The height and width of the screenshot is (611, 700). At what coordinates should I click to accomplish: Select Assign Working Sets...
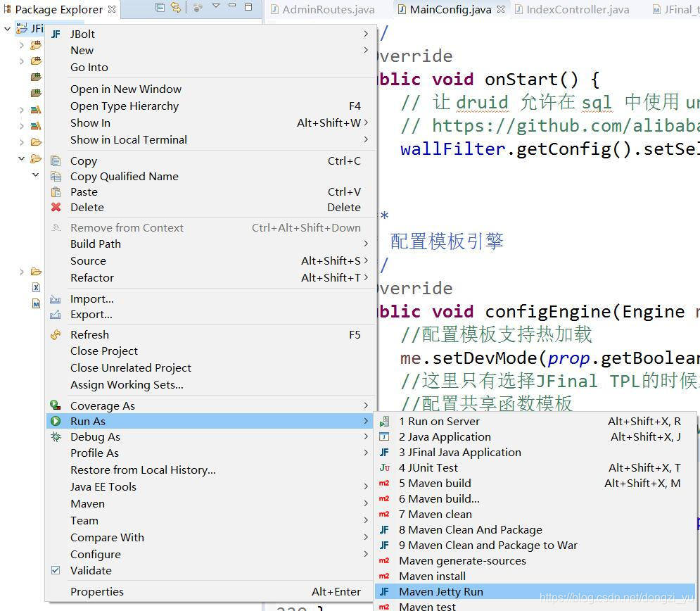coord(211,385)
